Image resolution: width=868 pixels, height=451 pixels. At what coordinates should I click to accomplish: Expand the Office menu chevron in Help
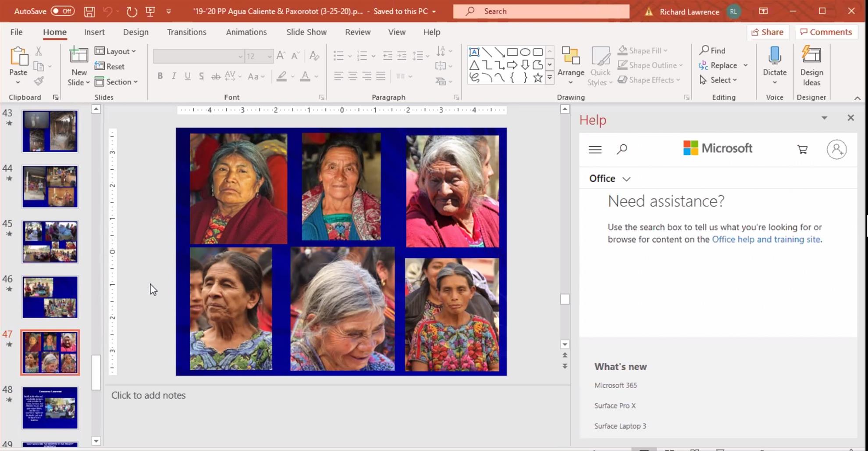[626, 179]
